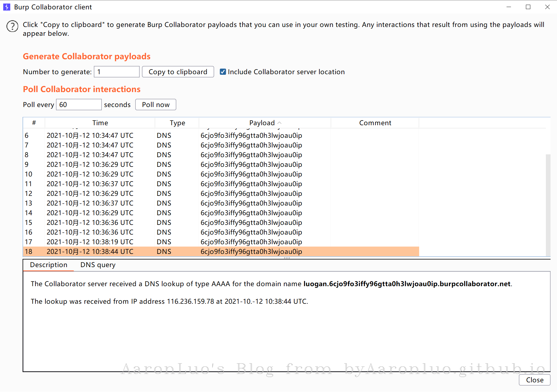
Task: Select interaction row 8
Action: coord(221,155)
